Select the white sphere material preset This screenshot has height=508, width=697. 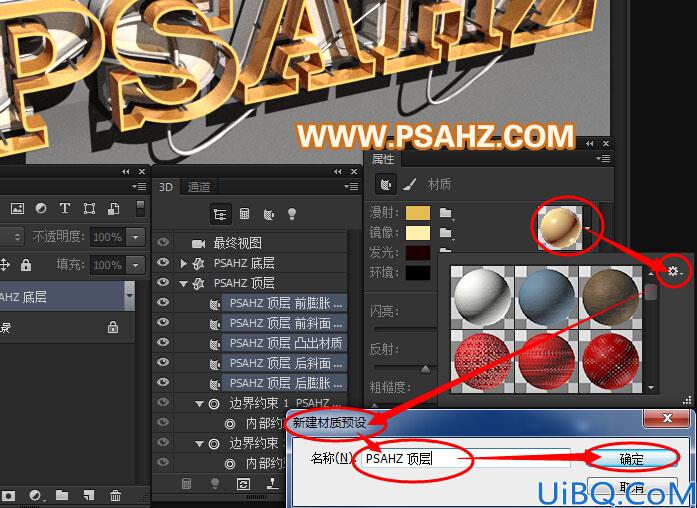482,296
